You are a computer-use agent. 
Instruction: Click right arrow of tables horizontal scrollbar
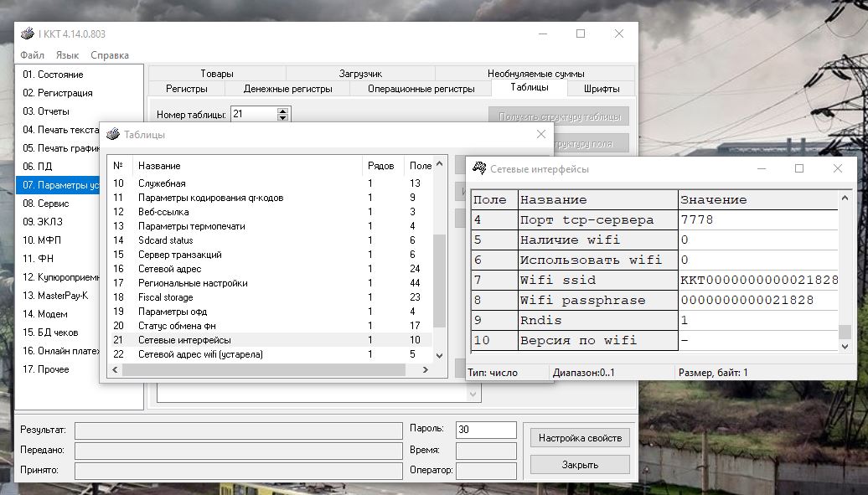click(425, 369)
